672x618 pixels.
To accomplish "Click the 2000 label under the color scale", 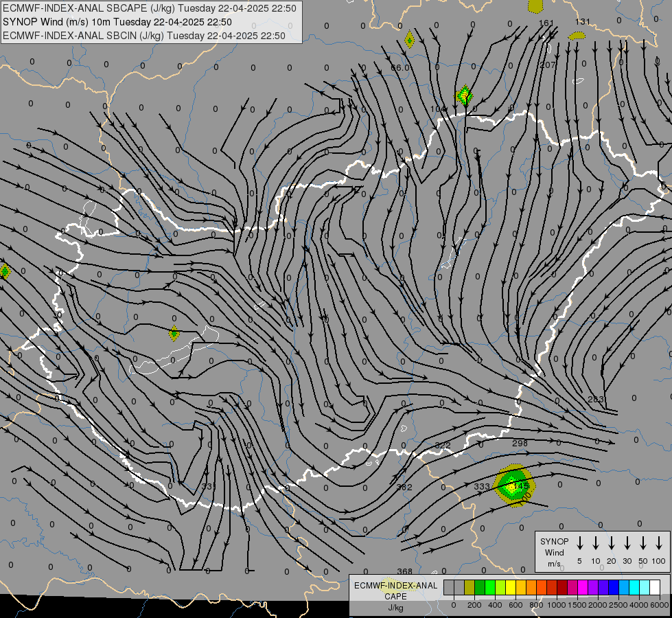I will coord(597,605).
